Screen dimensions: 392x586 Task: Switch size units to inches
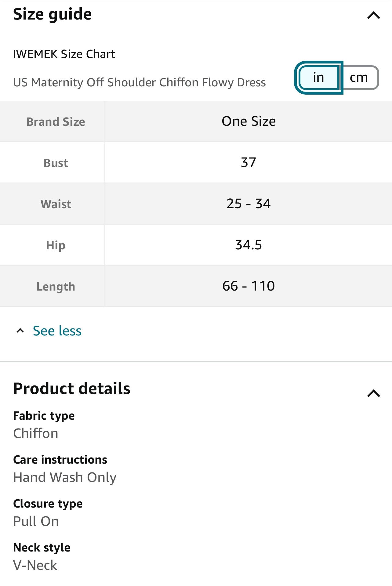[x=319, y=78]
